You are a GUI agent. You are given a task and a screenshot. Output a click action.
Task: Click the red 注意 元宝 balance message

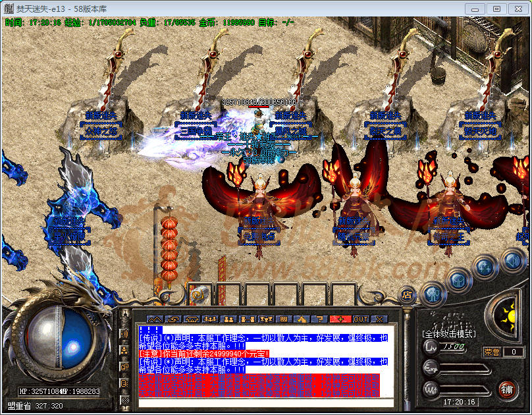coord(204,354)
